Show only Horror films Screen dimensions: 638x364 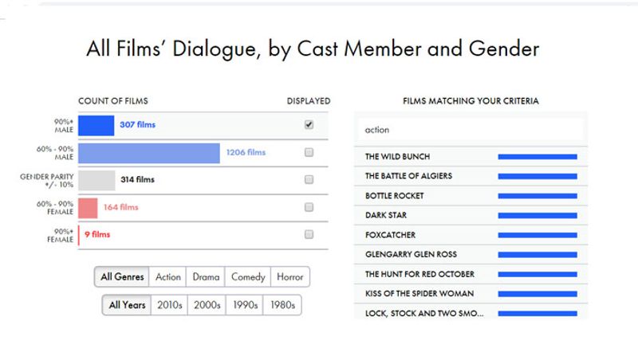coord(289,277)
